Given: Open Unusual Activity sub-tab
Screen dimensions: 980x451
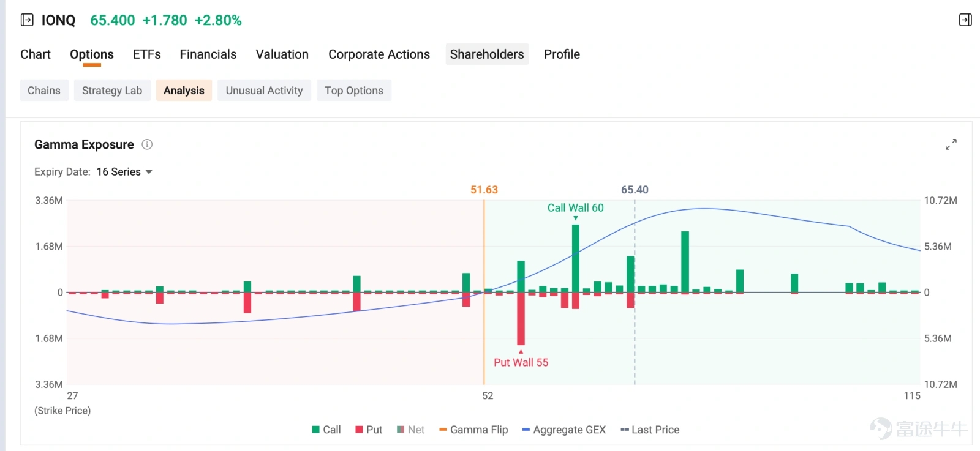Looking at the screenshot, I should pyautogui.click(x=264, y=91).
